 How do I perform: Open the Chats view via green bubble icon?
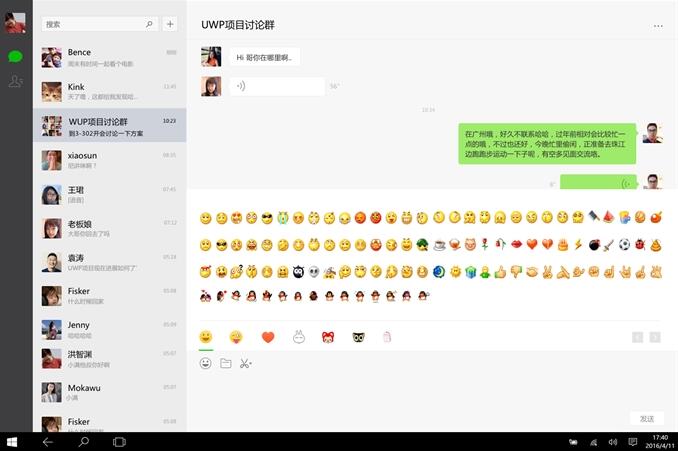click(x=16, y=57)
